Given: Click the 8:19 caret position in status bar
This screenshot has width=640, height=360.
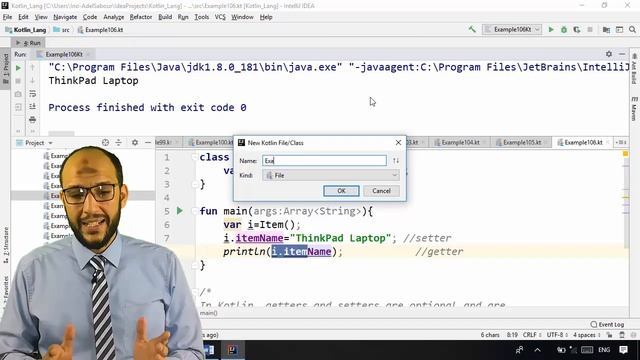Looking at the screenshot, I should point(512,335).
